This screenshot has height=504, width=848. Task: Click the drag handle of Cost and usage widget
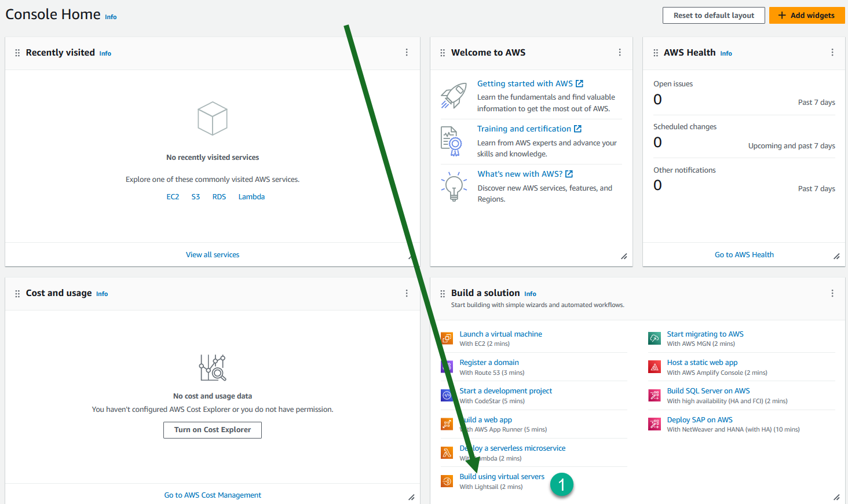pyautogui.click(x=17, y=294)
